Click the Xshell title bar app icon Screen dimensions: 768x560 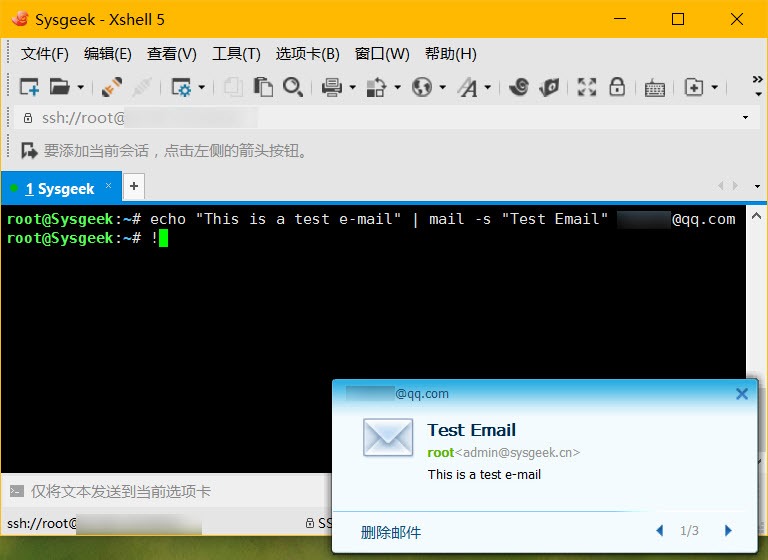click(x=20, y=19)
